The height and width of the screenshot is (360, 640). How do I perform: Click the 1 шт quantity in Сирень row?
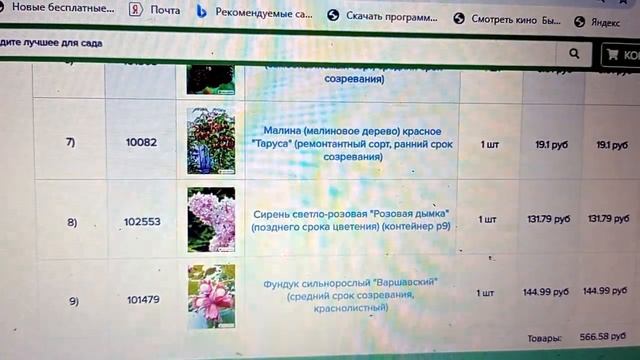click(487, 220)
